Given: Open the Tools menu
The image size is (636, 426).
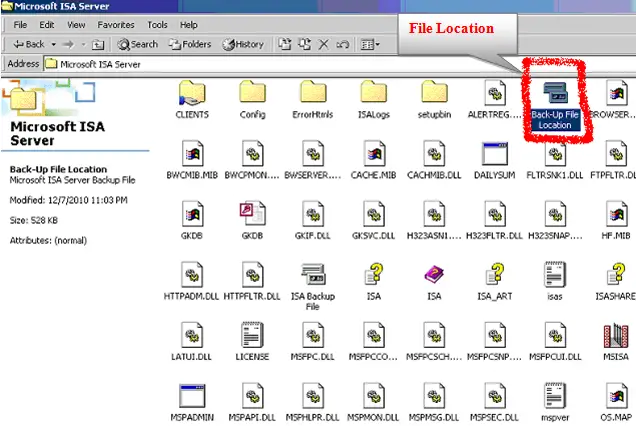Looking at the screenshot, I should [157, 25].
